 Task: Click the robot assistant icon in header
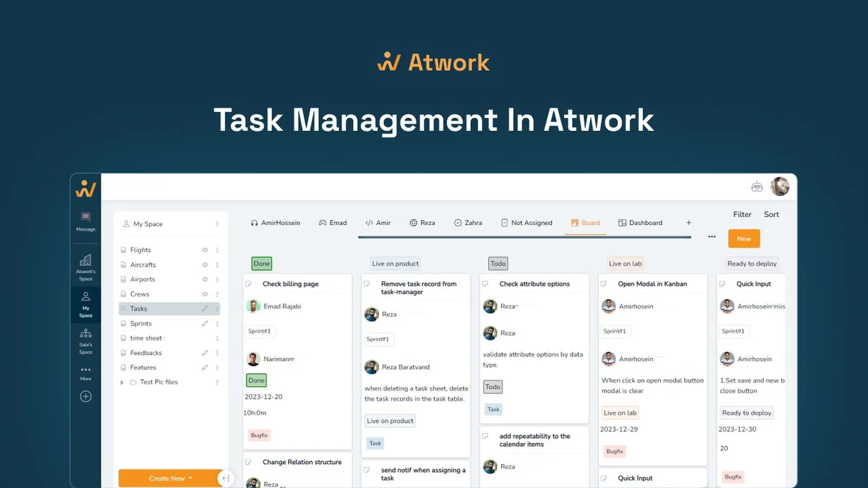click(757, 187)
